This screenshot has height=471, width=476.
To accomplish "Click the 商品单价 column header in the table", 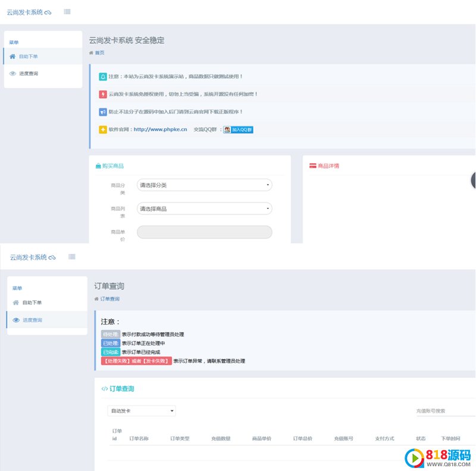I will click(x=262, y=438).
